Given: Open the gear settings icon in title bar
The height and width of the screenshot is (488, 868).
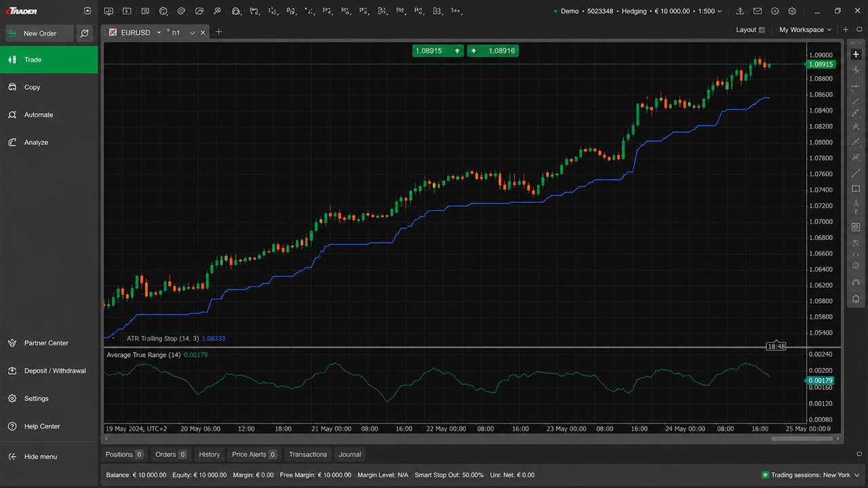Looking at the screenshot, I should tap(792, 11).
